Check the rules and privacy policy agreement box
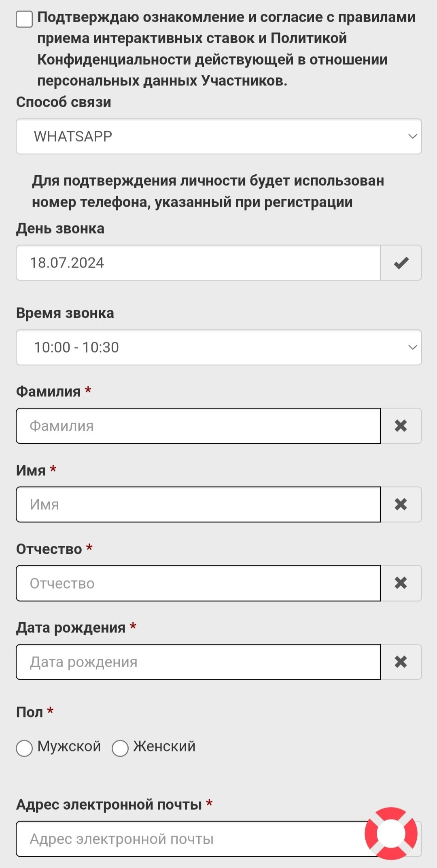 (24, 19)
